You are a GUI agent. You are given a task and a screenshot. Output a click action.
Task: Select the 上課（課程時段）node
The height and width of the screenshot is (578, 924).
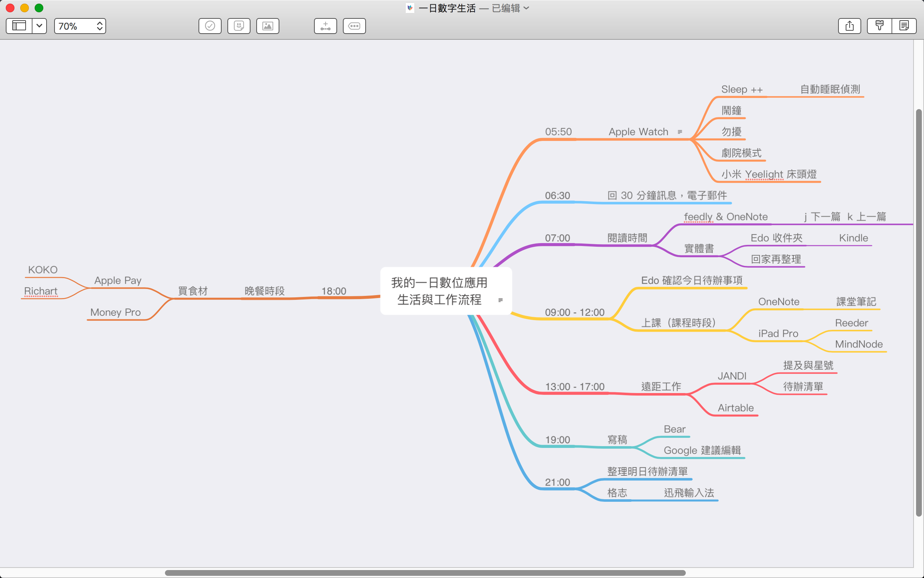tap(679, 323)
